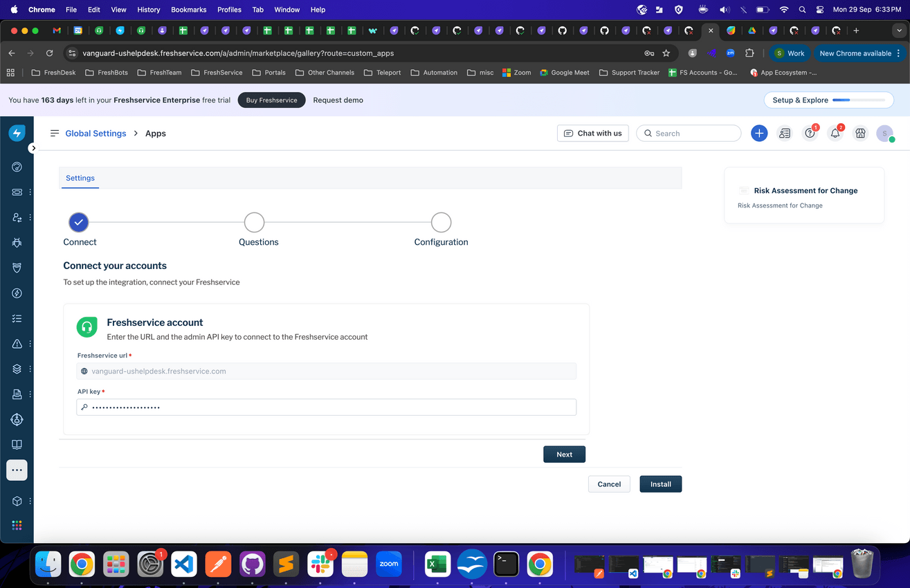The height and width of the screenshot is (588, 910).
Task: Open the Freshworks Switcher icon at sidebar top
Action: click(x=17, y=133)
